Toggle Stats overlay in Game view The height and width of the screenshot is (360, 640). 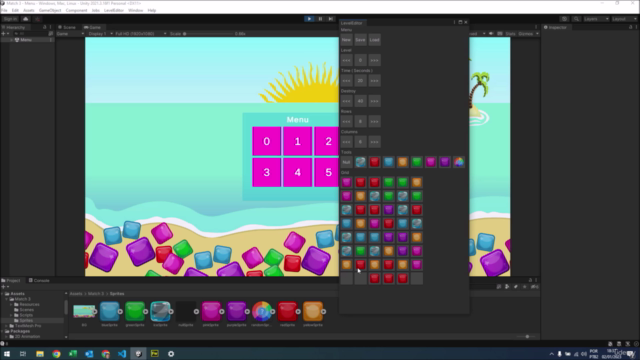click(510, 34)
